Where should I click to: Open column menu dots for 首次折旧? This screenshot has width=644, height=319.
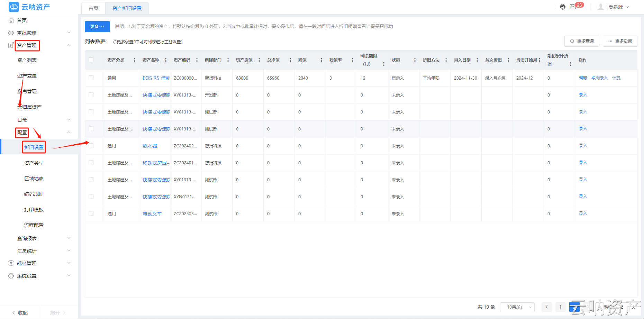point(508,60)
